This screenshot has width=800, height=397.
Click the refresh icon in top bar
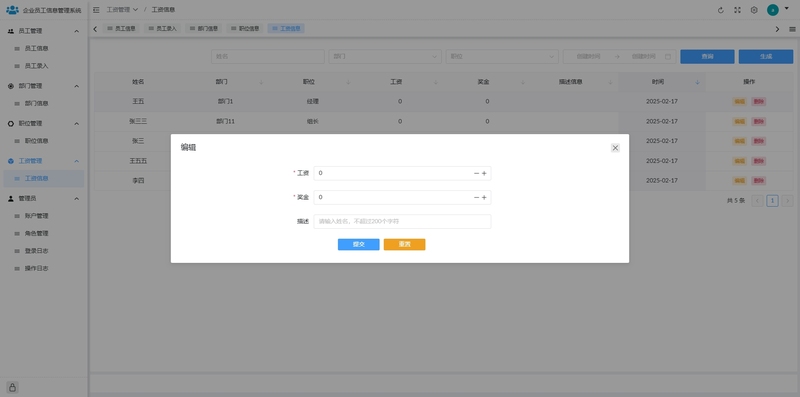click(720, 10)
